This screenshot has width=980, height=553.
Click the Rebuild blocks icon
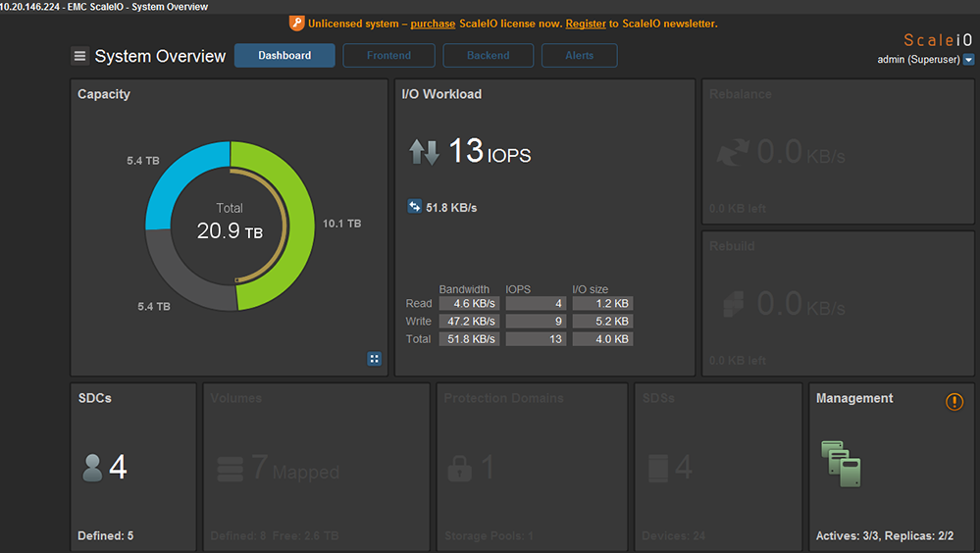click(x=734, y=304)
